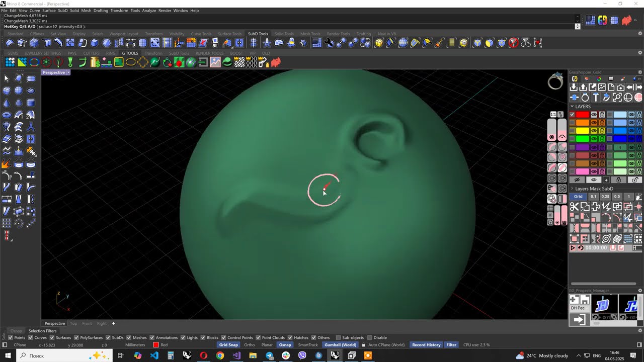Click the ring thumbnail icon in viewport corner
This screenshot has width=644, height=362.
point(555,81)
